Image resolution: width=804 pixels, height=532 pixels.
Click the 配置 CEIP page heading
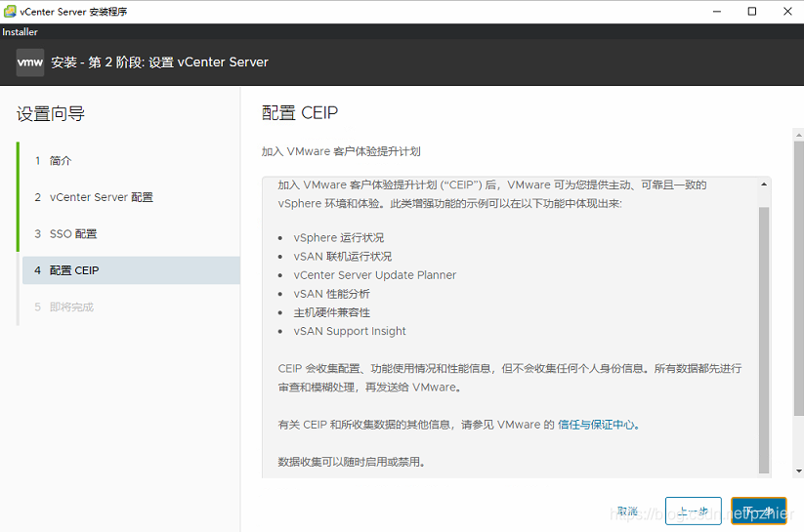[x=300, y=113]
